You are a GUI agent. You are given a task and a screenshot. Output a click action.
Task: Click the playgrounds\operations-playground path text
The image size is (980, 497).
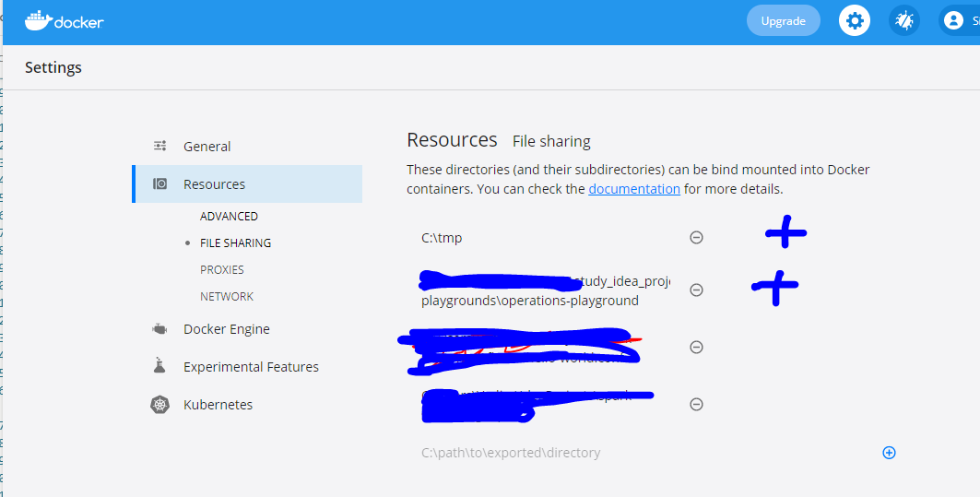click(x=530, y=301)
